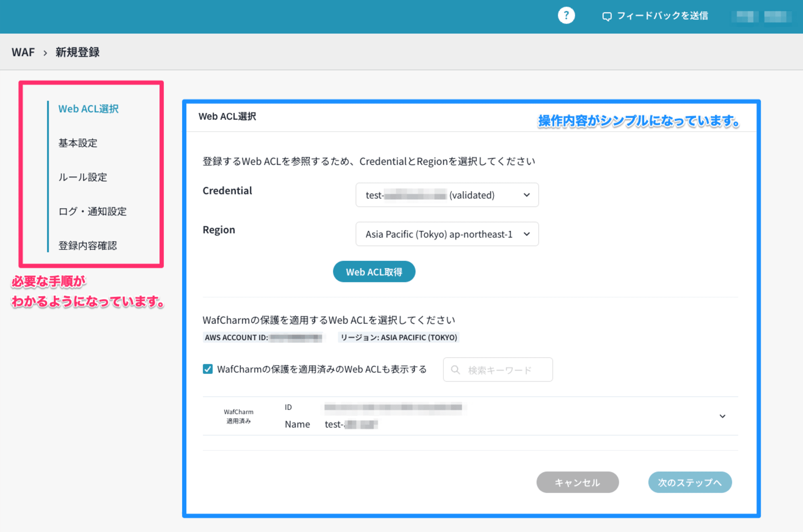Viewport: 803px width, 532px height.
Task: Focus the 検索キーワード search field
Action: pos(498,370)
